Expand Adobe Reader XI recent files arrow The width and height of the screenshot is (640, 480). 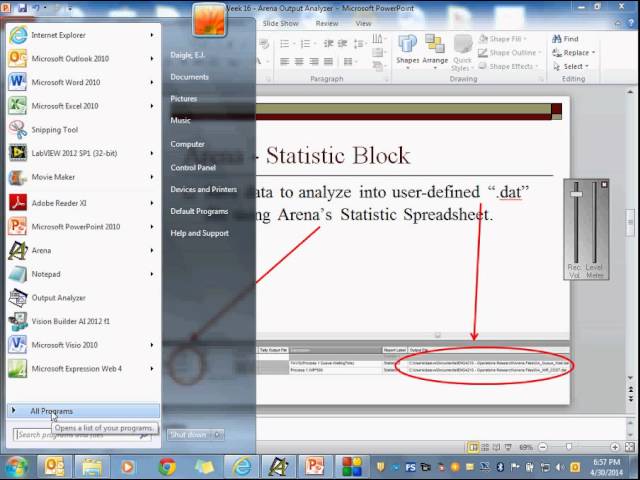click(x=152, y=203)
